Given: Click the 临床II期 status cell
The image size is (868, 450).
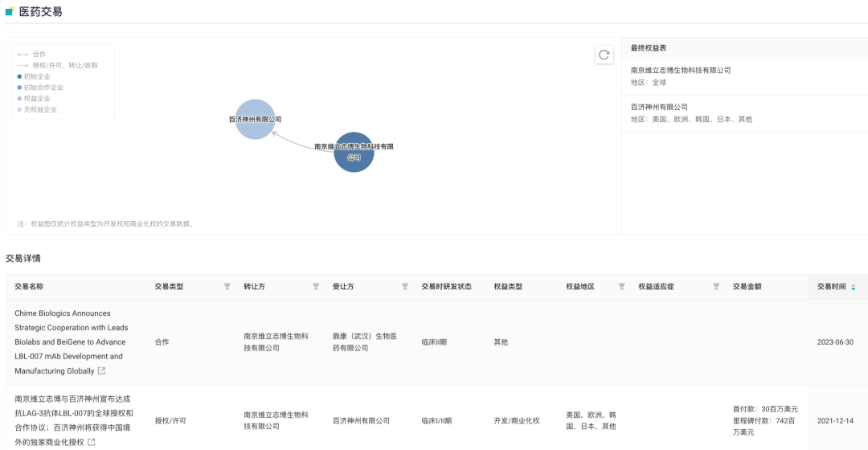Looking at the screenshot, I should [434, 342].
